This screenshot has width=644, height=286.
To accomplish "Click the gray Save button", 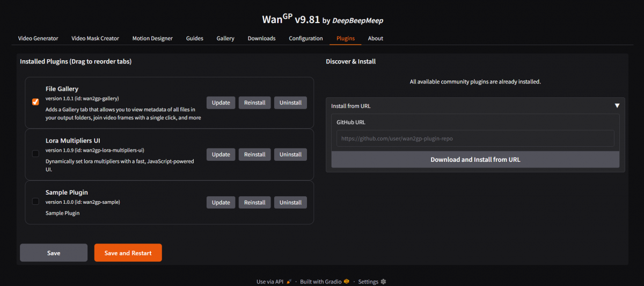I will (x=54, y=253).
